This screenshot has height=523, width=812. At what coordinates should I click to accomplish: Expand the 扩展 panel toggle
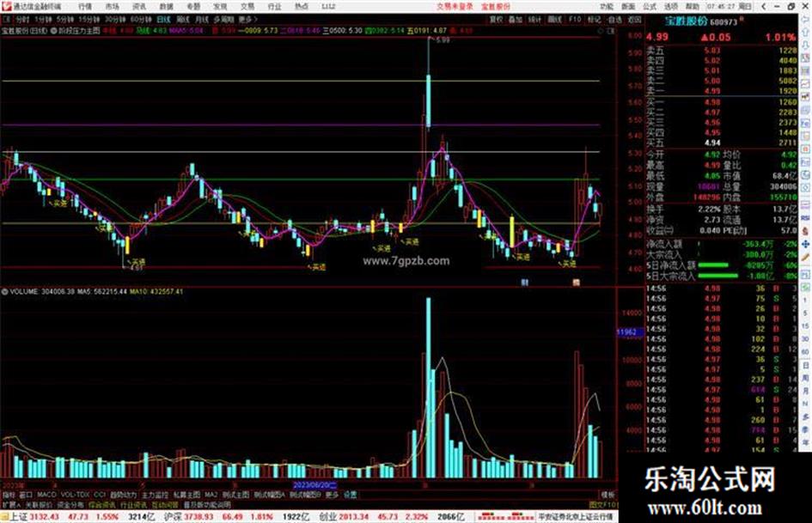pyautogui.click(x=10, y=504)
